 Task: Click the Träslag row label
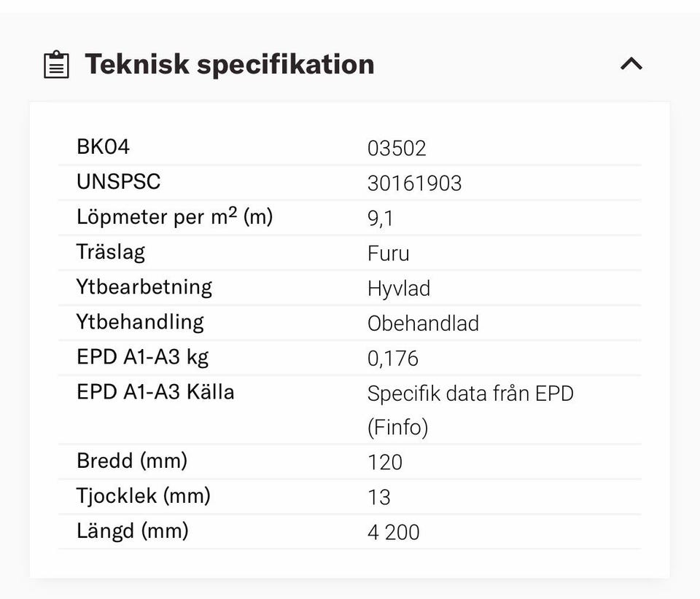click(111, 252)
